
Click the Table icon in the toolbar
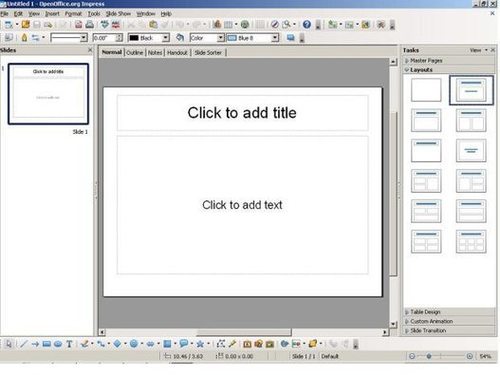228,24
